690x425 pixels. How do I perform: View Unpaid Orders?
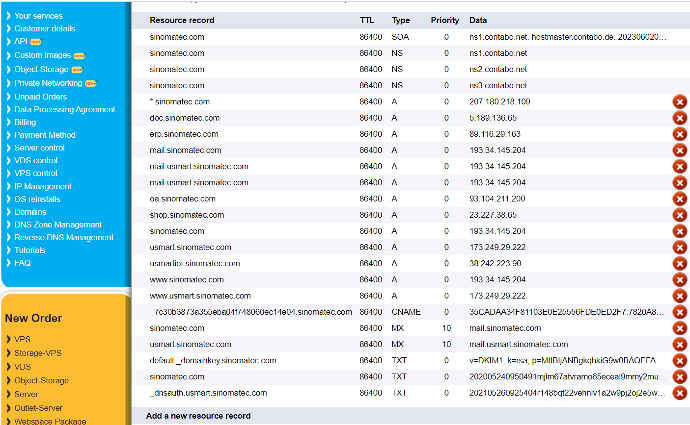click(x=40, y=97)
